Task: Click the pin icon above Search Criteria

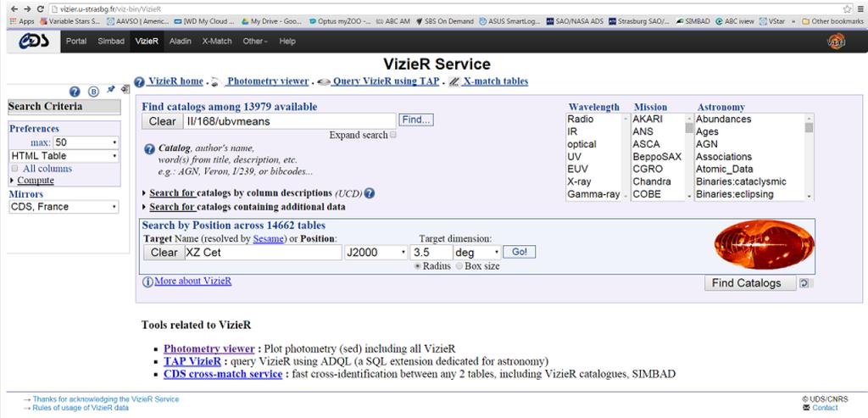Action: tap(111, 89)
